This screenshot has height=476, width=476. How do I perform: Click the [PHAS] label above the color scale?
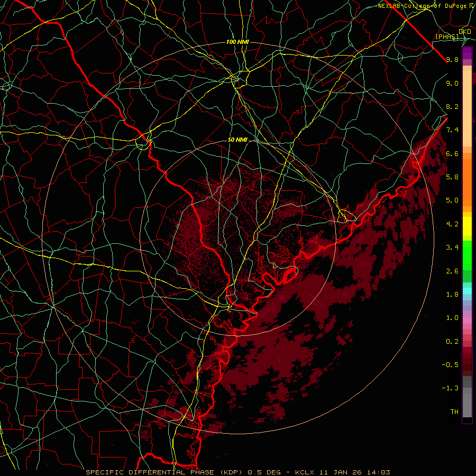pos(447,36)
